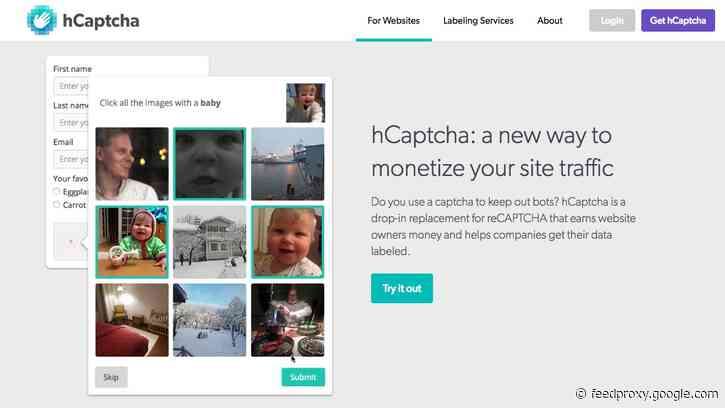Click the example baby reference image
Image resolution: width=725 pixels, height=408 pixels.
tap(306, 103)
